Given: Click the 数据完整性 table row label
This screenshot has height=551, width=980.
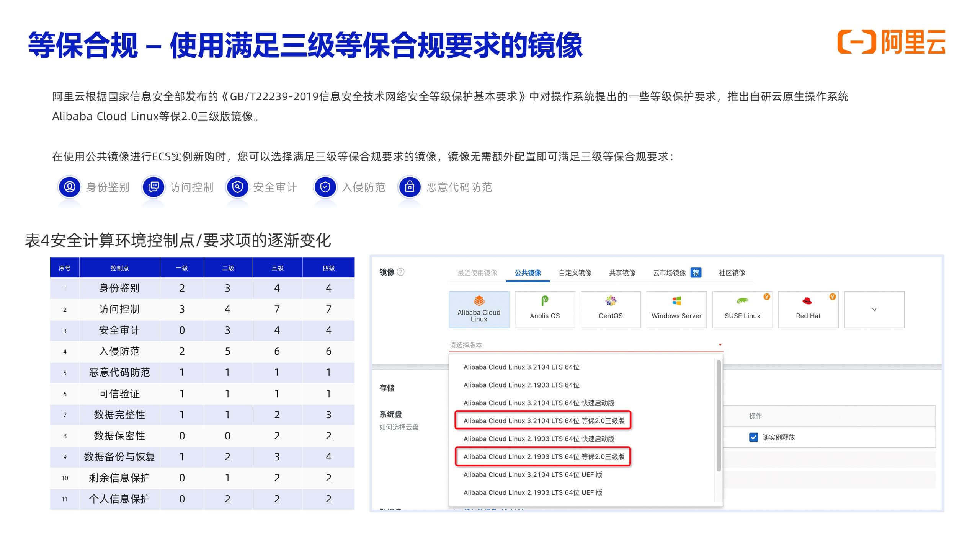Looking at the screenshot, I should point(119,414).
